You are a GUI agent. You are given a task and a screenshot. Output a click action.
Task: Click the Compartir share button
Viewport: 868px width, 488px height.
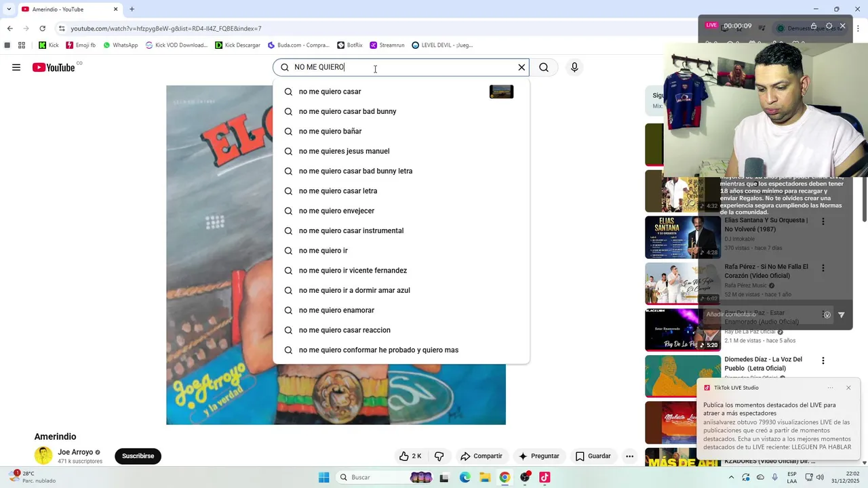[x=481, y=456]
